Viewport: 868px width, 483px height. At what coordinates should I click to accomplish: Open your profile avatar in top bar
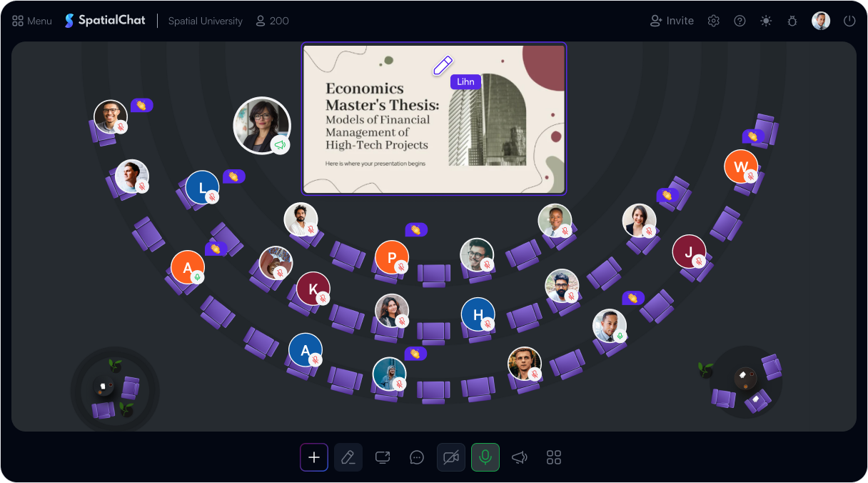(x=821, y=21)
